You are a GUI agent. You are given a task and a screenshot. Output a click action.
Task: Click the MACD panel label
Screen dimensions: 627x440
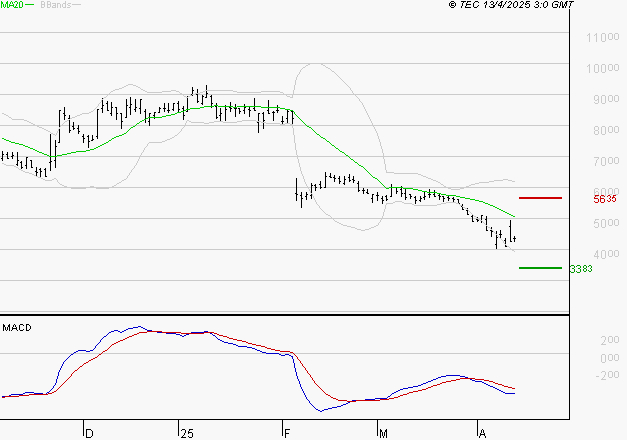point(17,328)
